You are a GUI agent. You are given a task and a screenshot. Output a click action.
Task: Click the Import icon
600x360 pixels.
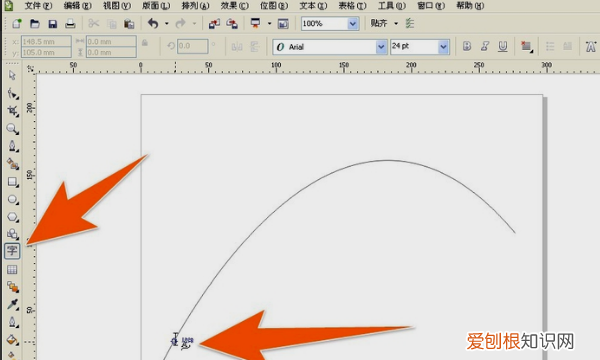[214, 24]
